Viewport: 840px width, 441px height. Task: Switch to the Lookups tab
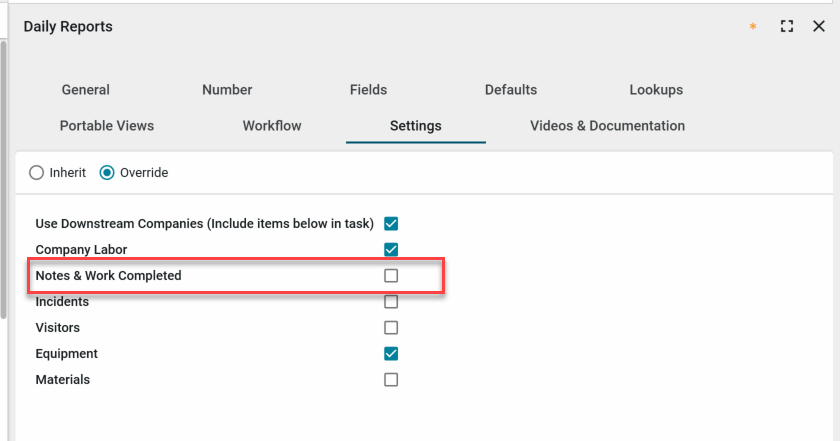click(x=656, y=90)
